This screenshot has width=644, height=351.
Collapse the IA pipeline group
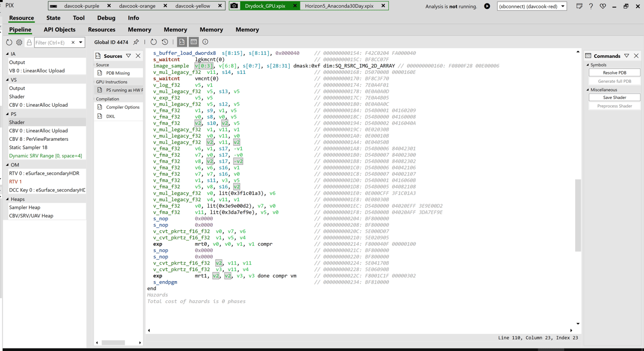[x=8, y=54]
